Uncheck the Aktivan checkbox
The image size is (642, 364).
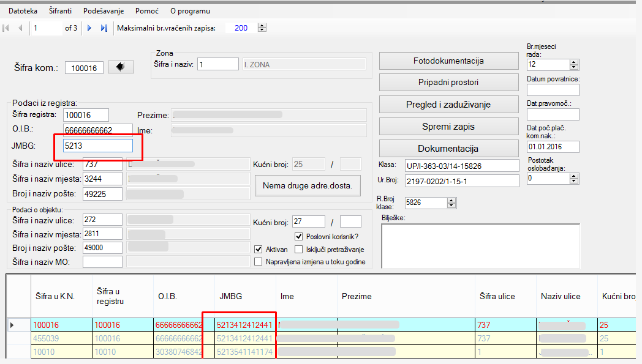(259, 250)
